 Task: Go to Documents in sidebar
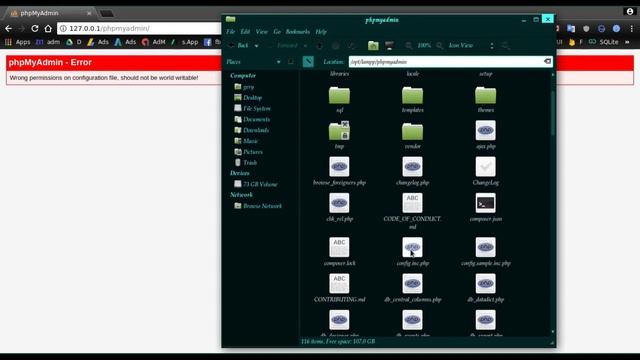pyautogui.click(x=252, y=119)
